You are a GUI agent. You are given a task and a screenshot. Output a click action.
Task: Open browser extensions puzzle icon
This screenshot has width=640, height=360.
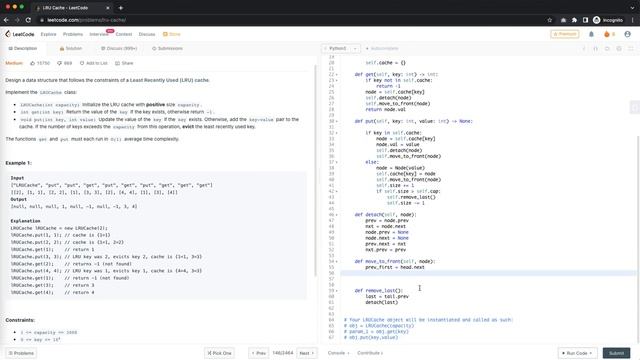click(x=574, y=20)
